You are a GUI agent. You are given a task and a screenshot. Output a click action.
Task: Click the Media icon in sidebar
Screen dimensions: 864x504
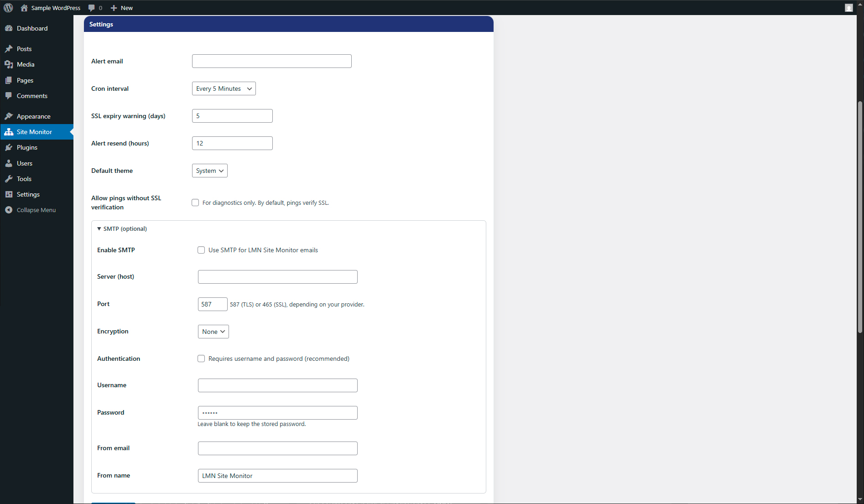[9, 64]
